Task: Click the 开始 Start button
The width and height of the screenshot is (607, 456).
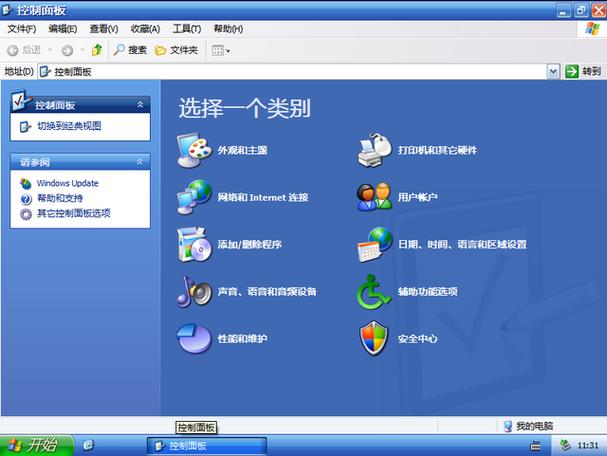Action: click(x=36, y=445)
